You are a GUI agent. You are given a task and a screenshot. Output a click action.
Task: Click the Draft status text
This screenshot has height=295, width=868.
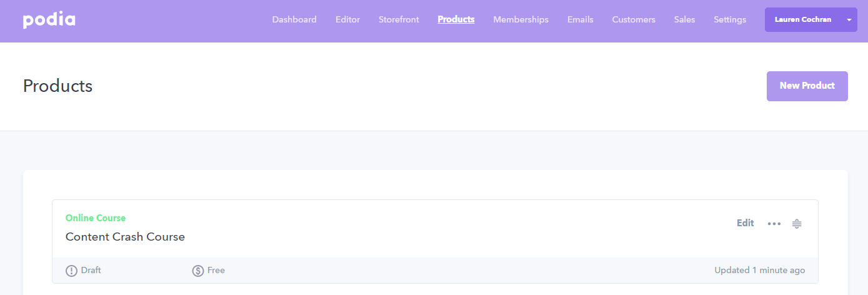(x=91, y=271)
